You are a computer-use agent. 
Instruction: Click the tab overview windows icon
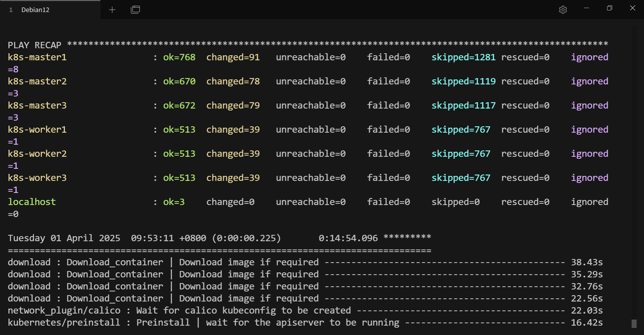tap(135, 10)
